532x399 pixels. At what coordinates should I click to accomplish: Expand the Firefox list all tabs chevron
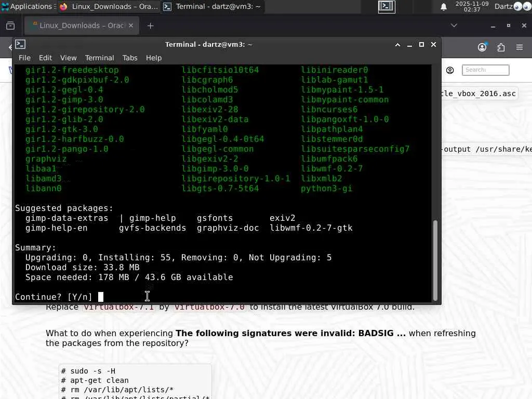pos(454,25)
